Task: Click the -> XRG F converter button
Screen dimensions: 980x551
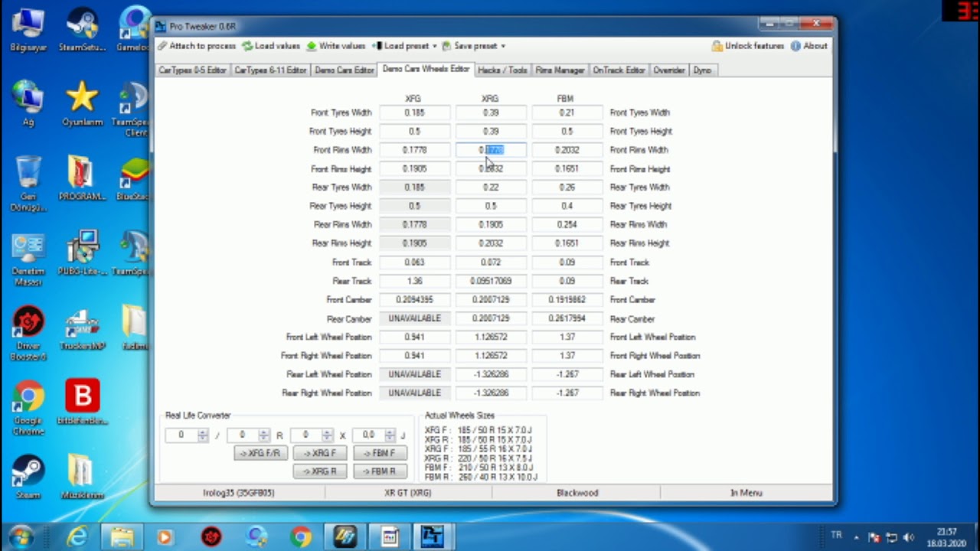Action: click(x=319, y=453)
